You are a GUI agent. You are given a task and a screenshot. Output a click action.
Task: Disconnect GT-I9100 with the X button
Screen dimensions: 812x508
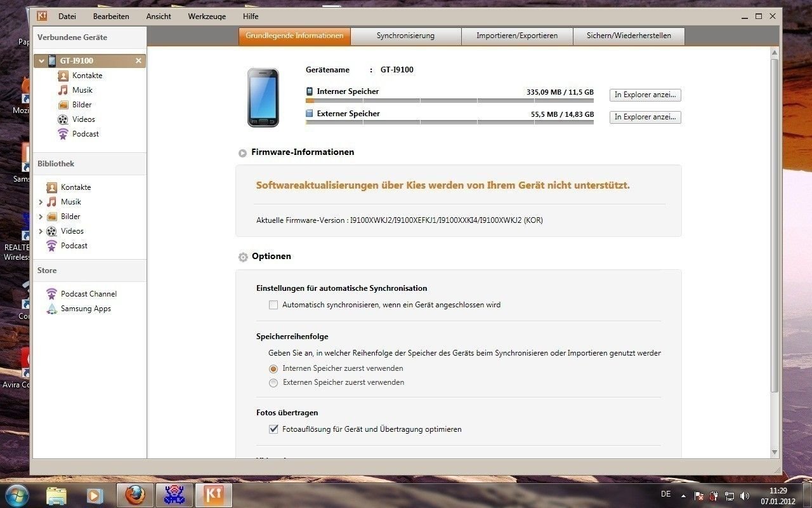click(138, 61)
